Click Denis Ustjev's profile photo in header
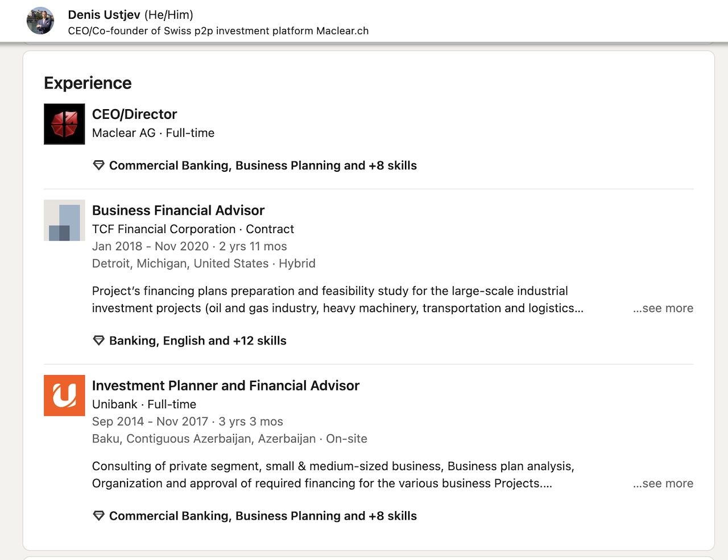This screenshot has width=728, height=560. [x=40, y=21]
